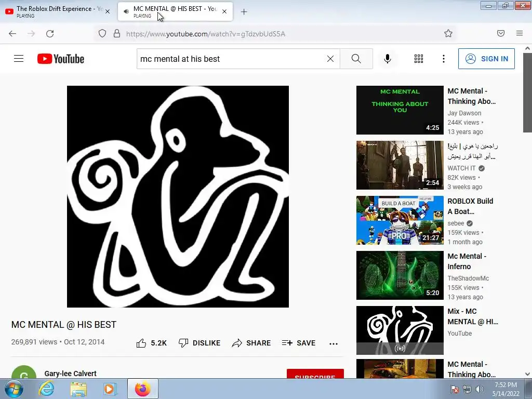This screenshot has height=399, width=532.
Task: Start voice search with the microphone icon
Action: 388,59
